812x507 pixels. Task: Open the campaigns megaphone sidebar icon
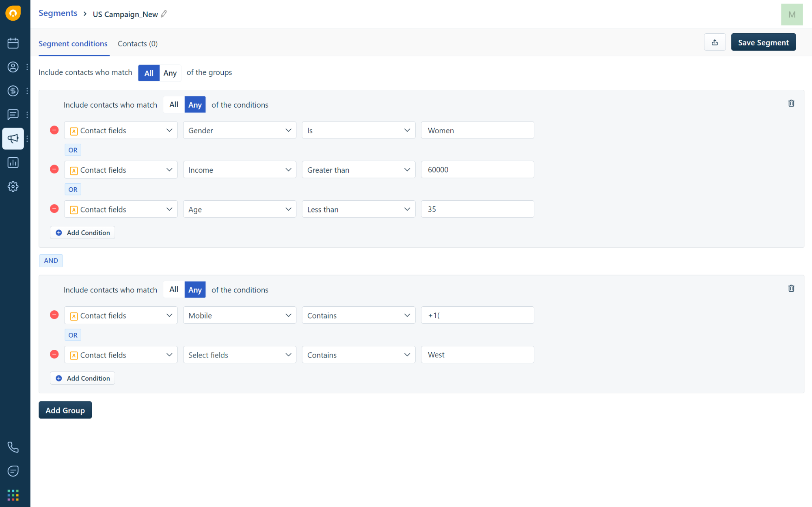13,139
